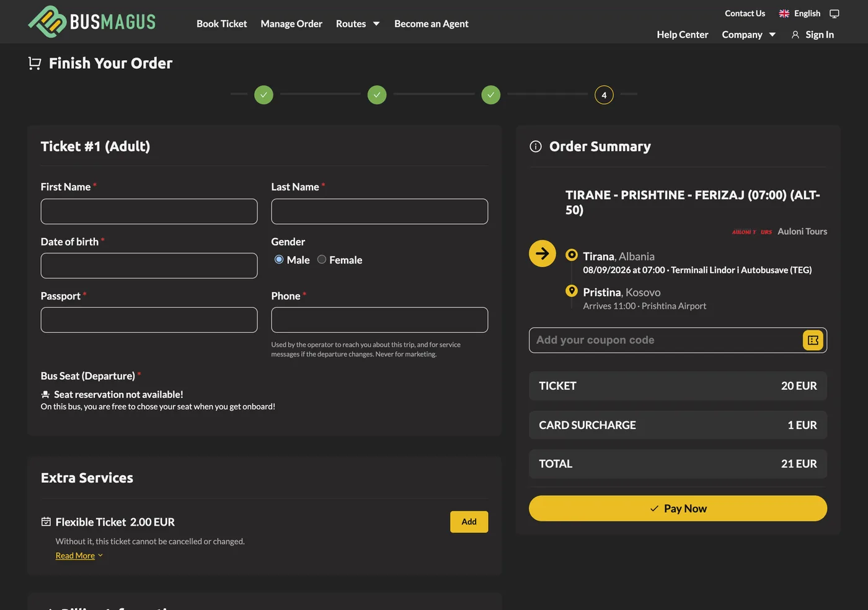Click the Ticket #1 (Adult) heading
The width and height of the screenshot is (868, 610).
tap(95, 146)
